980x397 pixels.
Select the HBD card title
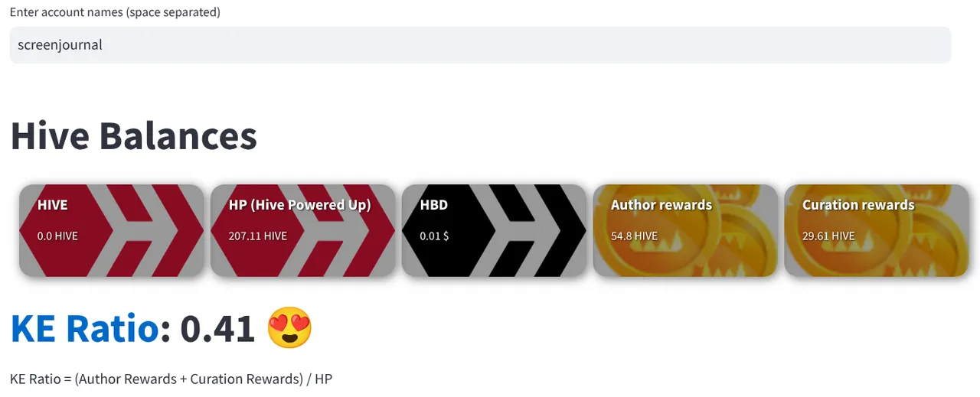point(434,205)
